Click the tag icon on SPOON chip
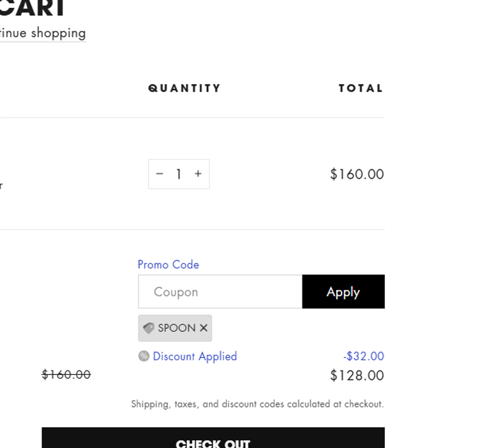This screenshot has height=448, width=501. (149, 328)
